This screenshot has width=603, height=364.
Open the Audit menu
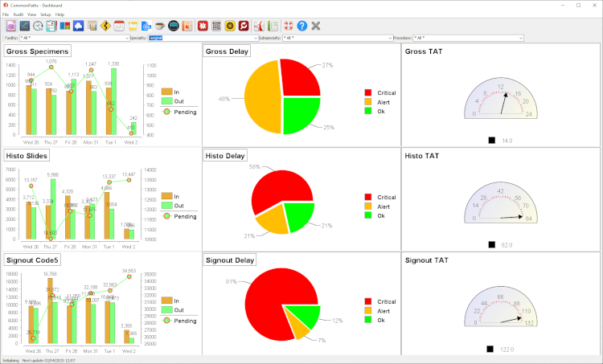click(18, 14)
